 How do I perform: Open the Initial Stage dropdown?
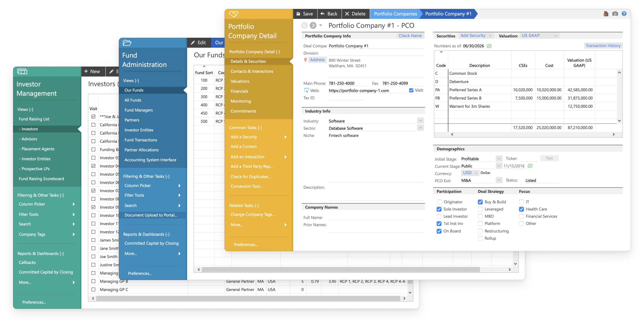pos(499,159)
